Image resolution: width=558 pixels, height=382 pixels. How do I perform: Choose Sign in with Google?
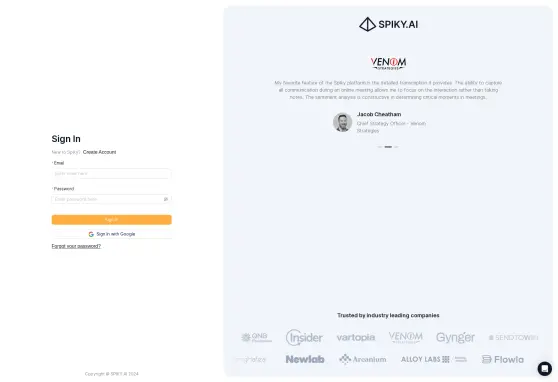tap(112, 234)
